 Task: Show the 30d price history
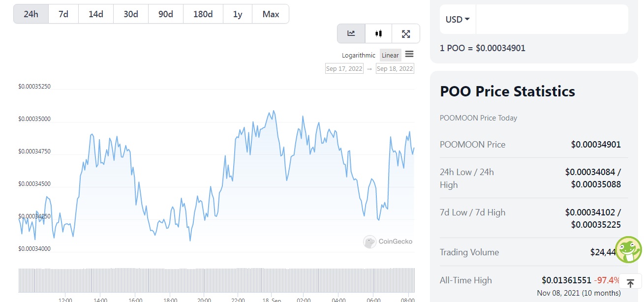tap(131, 14)
